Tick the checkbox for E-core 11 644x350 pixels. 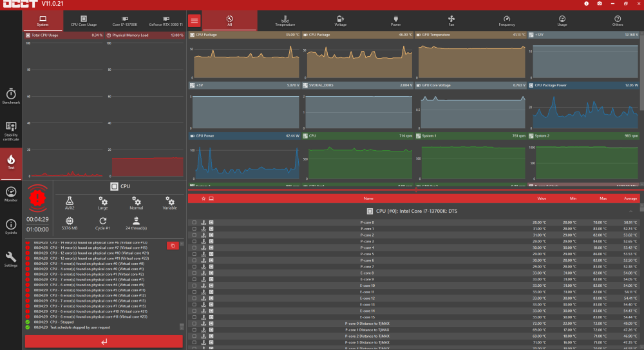pyautogui.click(x=194, y=292)
